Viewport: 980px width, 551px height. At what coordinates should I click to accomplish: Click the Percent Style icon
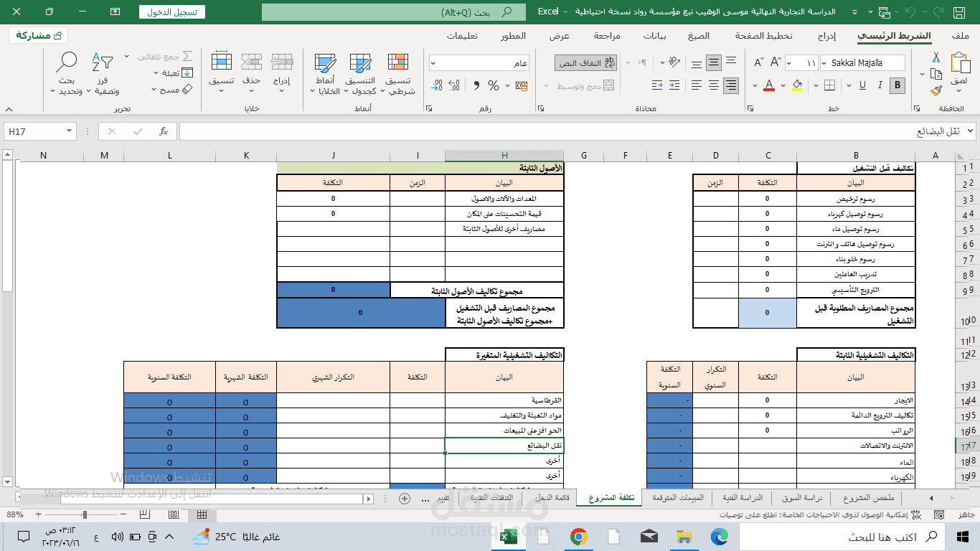[494, 85]
